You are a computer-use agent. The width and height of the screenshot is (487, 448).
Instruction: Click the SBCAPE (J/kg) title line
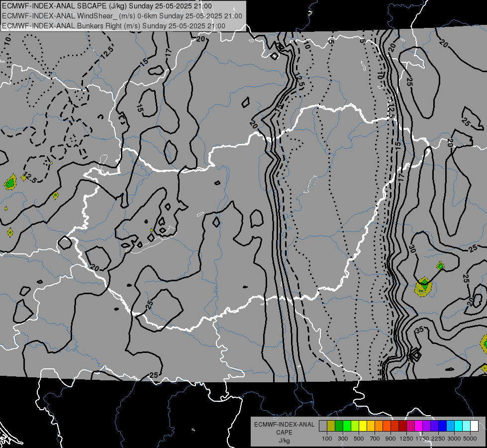pos(107,6)
